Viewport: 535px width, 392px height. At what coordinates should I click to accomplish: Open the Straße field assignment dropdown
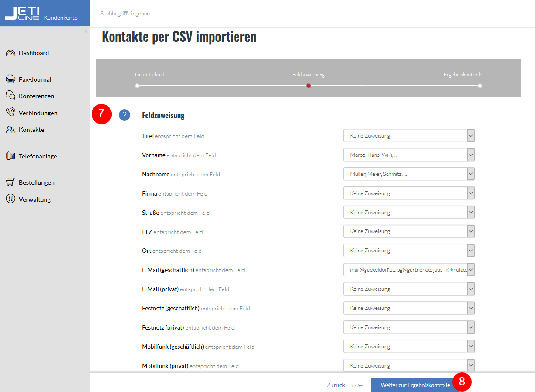(x=409, y=213)
